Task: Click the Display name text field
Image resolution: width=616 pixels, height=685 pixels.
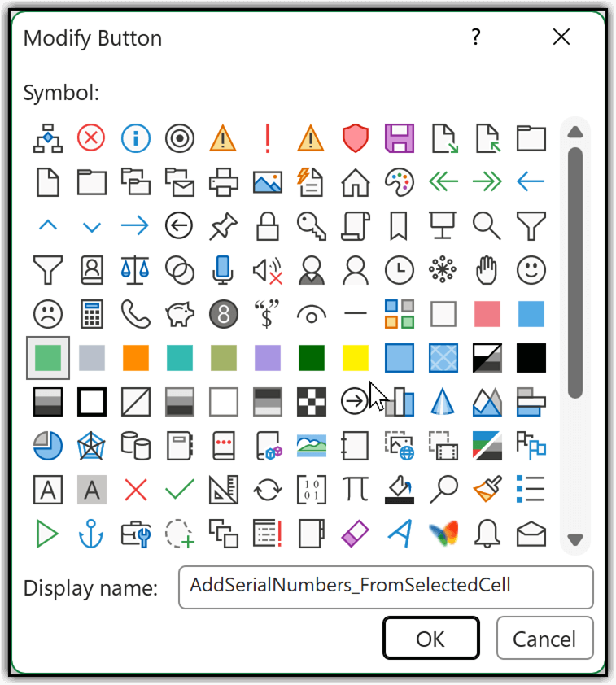Action: (x=386, y=587)
